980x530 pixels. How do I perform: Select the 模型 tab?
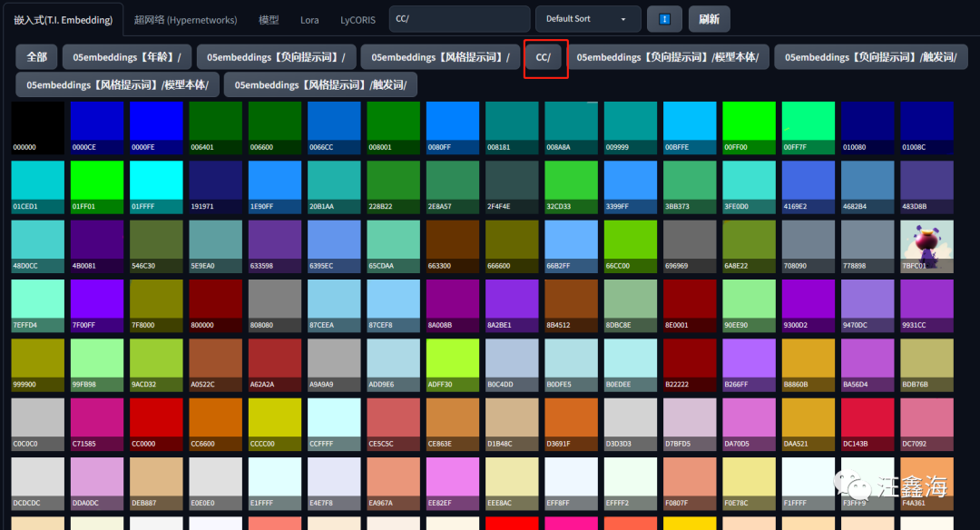tap(269, 20)
